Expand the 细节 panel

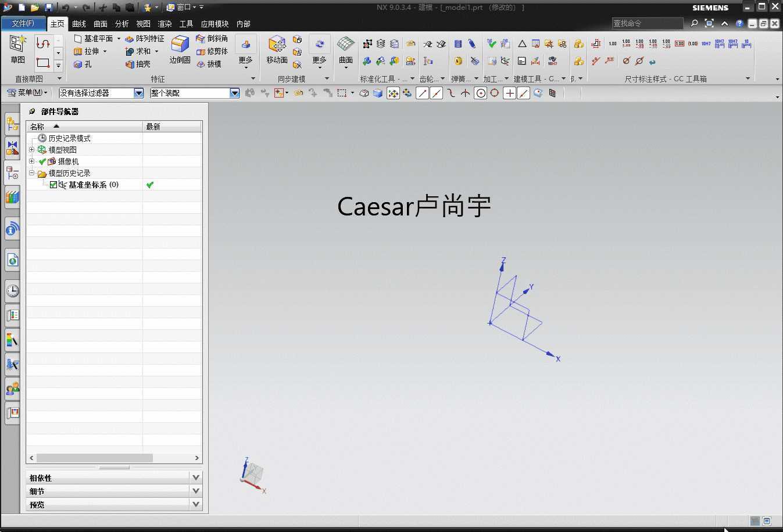click(196, 491)
